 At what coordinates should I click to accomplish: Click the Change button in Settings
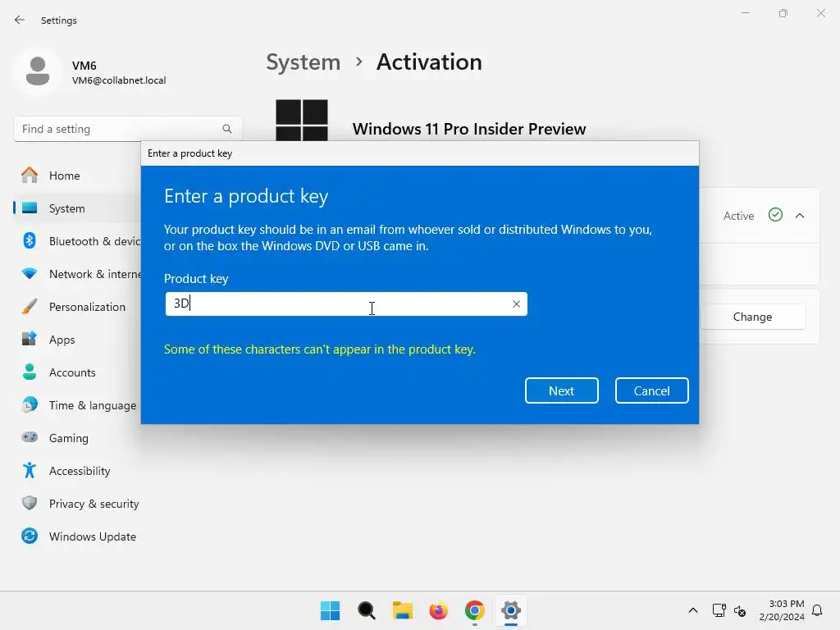click(752, 317)
